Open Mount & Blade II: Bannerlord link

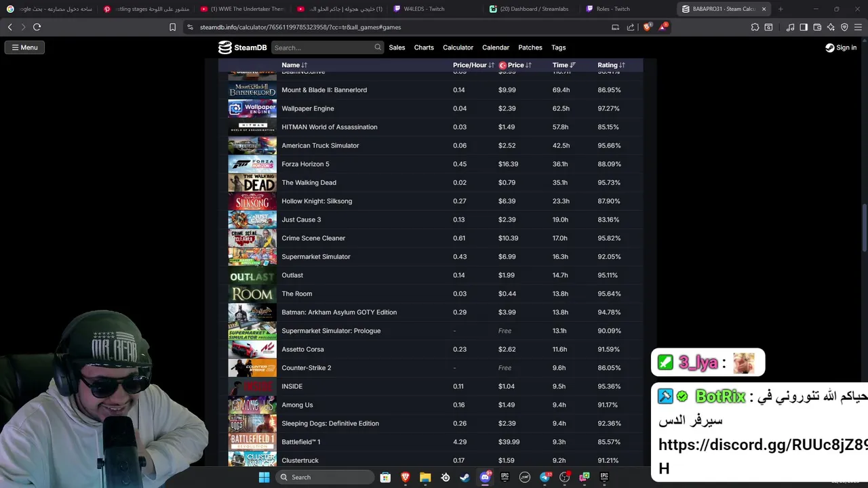click(x=324, y=90)
